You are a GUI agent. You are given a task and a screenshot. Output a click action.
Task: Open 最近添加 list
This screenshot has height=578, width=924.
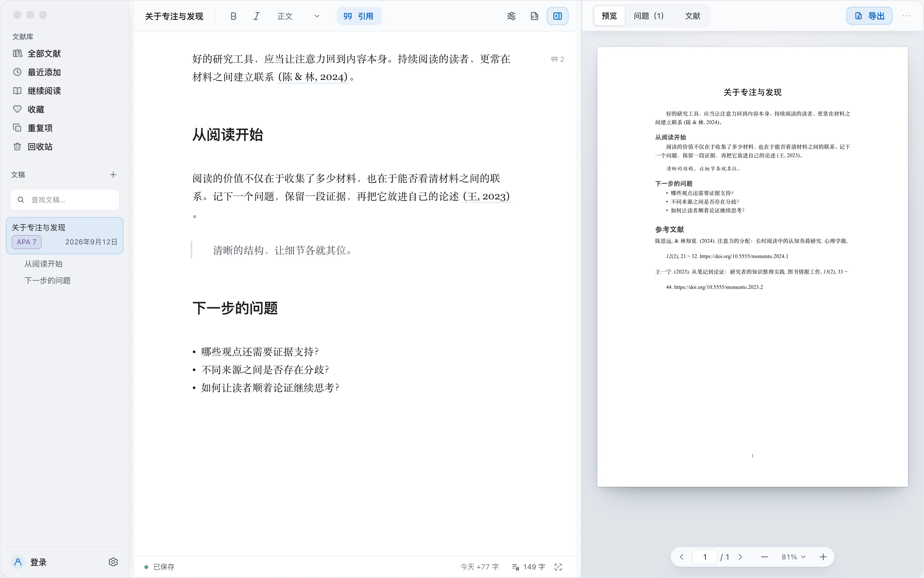coord(65,72)
